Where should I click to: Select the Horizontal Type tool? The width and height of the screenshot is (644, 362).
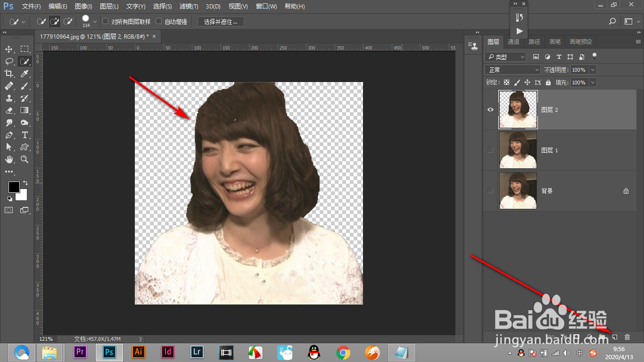tap(25, 135)
